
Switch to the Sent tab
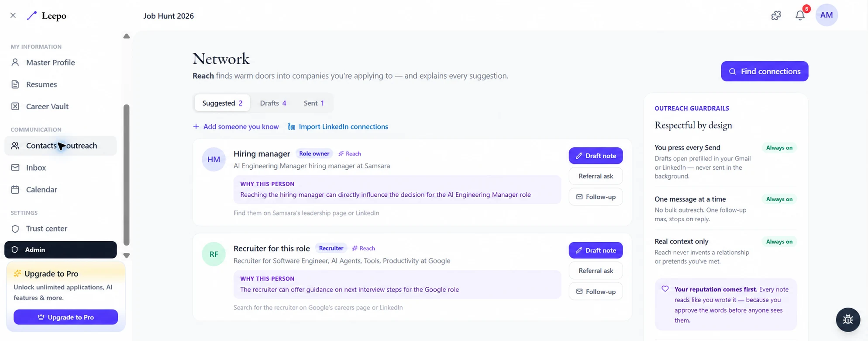(313, 103)
